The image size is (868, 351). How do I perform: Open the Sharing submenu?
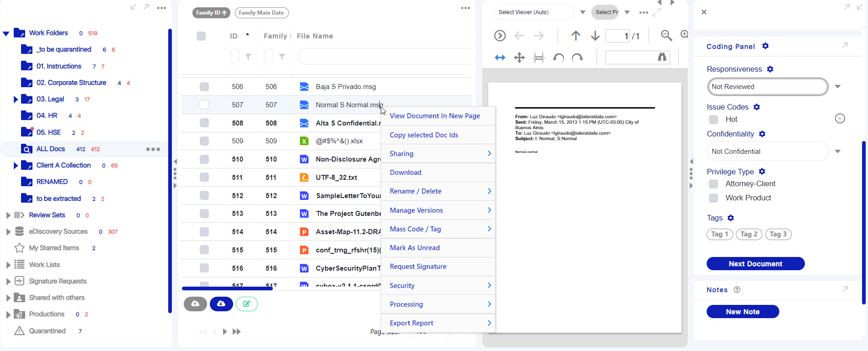click(438, 154)
